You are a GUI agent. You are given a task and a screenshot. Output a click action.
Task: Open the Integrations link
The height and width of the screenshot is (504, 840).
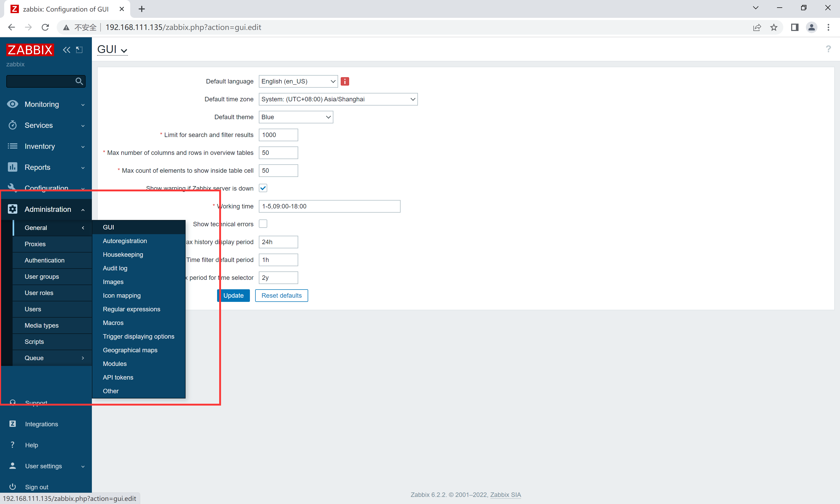coord(41,424)
